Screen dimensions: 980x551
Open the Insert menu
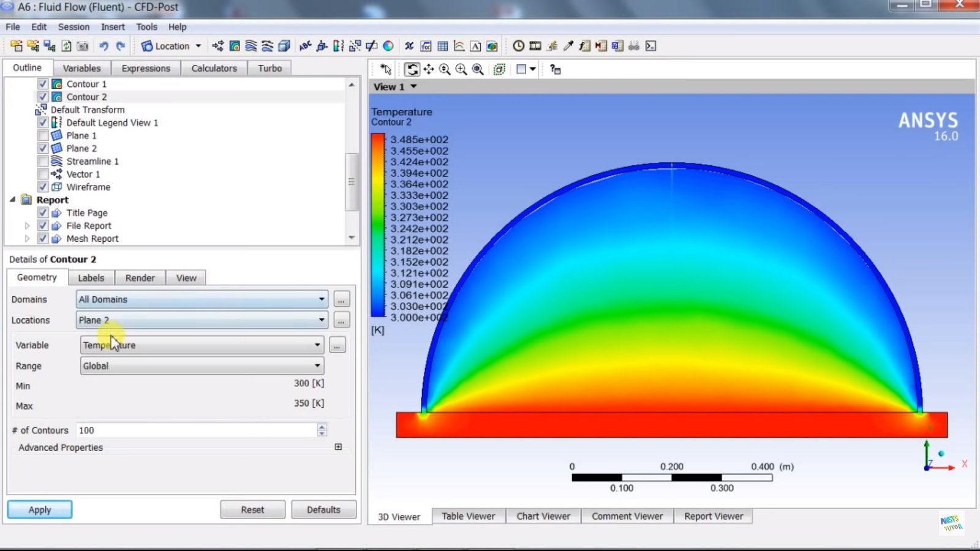tap(113, 27)
